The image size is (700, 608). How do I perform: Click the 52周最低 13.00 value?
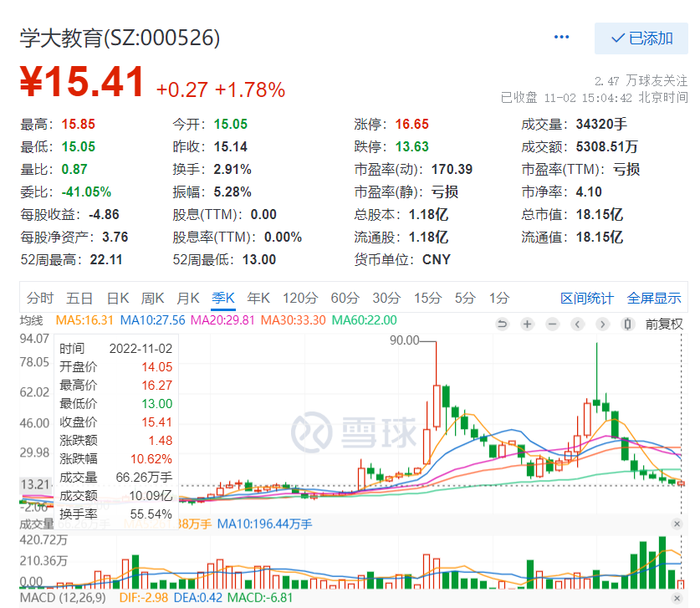[x=259, y=259]
